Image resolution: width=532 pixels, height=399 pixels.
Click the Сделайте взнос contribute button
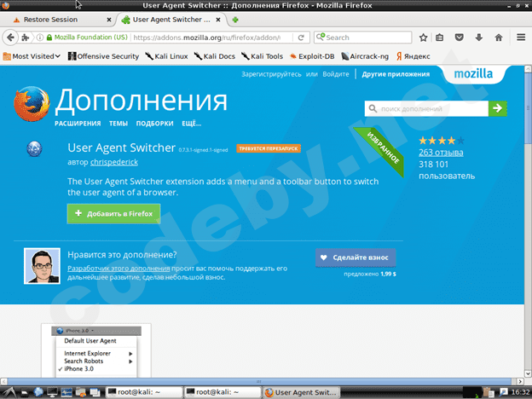pyautogui.click(x=356, y=257)
